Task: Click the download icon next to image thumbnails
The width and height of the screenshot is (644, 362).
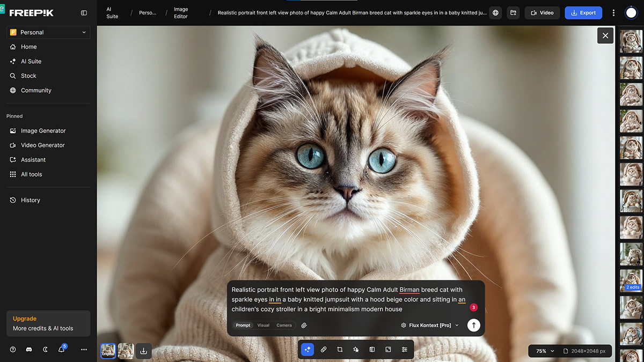Action: pos(143,351)
